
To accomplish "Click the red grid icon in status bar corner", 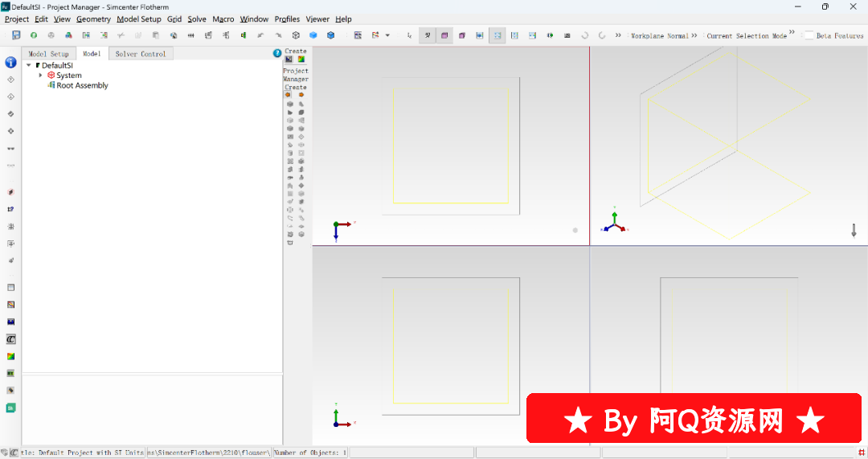I will click(x=862, y=453).
